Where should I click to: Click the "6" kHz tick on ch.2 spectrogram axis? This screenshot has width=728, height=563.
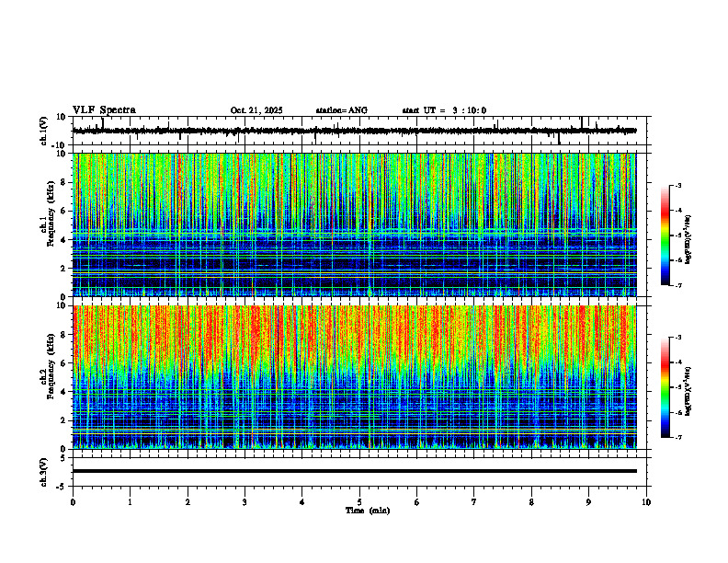[63, 363]
